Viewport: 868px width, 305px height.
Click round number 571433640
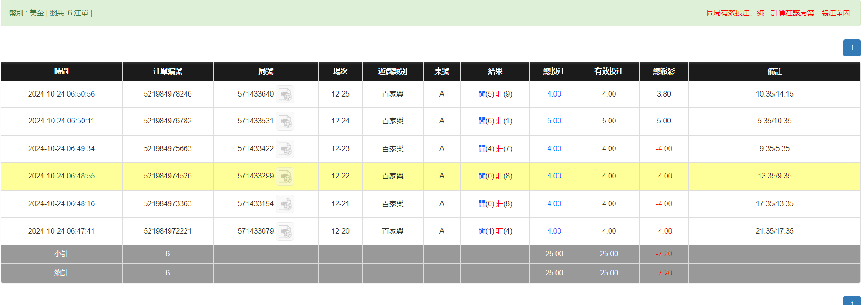(x=256, y=94)
